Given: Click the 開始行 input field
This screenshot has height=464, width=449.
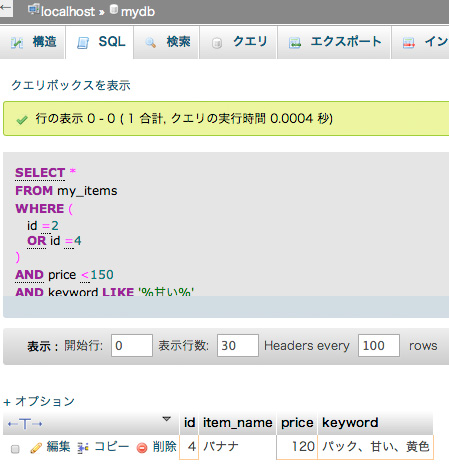Looking at the screenshot, I should click(x=132, y=346).
